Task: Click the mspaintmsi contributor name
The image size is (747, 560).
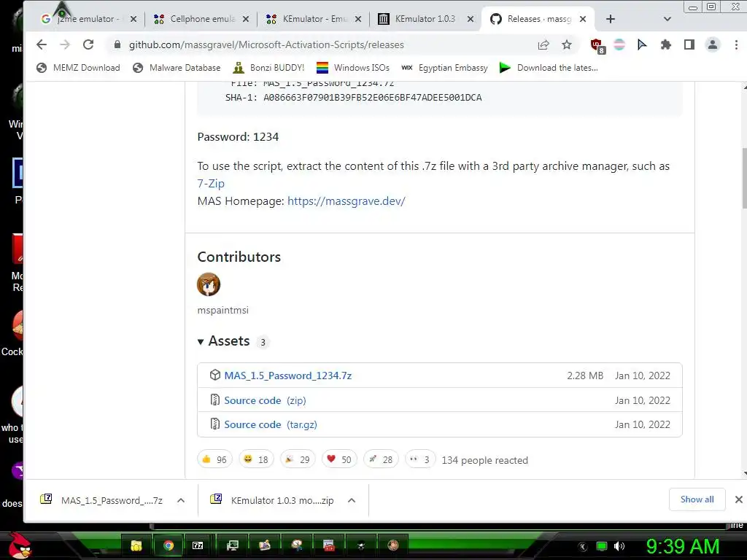Action: (x=223, y=310)
